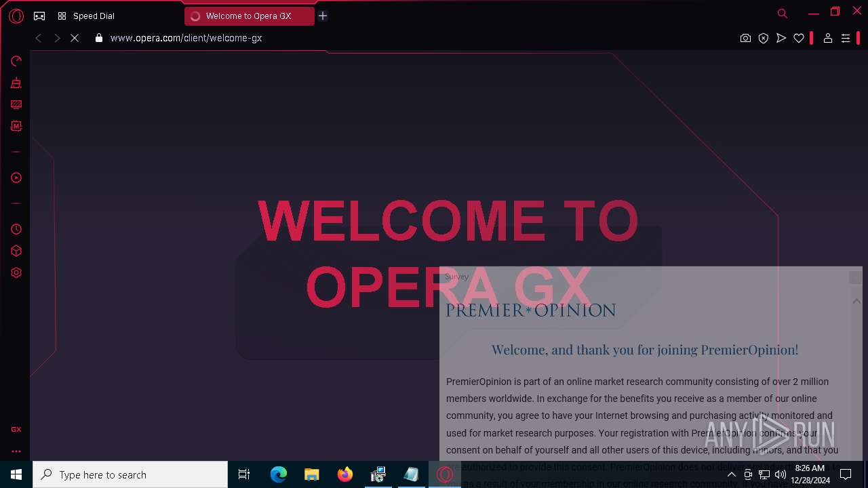The image size is (868, 488).
Task: Show hidden tray icons chevron
Action: [x=732, y=474]
